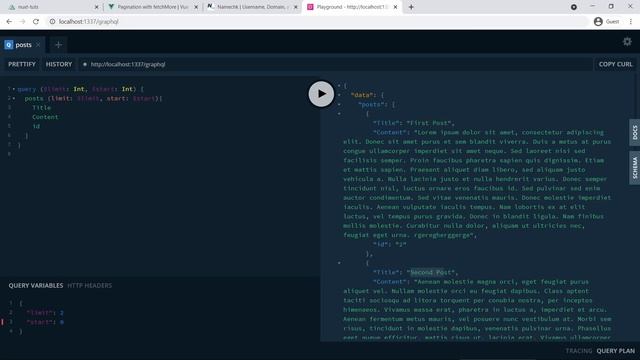The width and height of the screenshot is (640, 360).
Task: Open TRACING panel
Action: pyautogui.click(x=578, y=351)
